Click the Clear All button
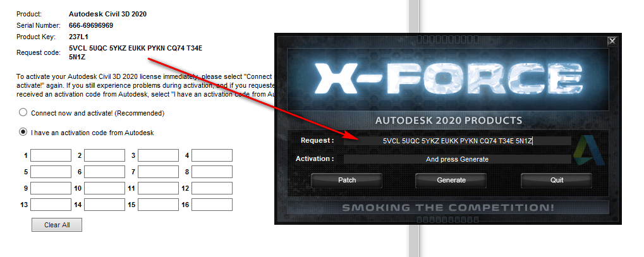Viewport: 644px width, 257px height. [x=57, y=225]
